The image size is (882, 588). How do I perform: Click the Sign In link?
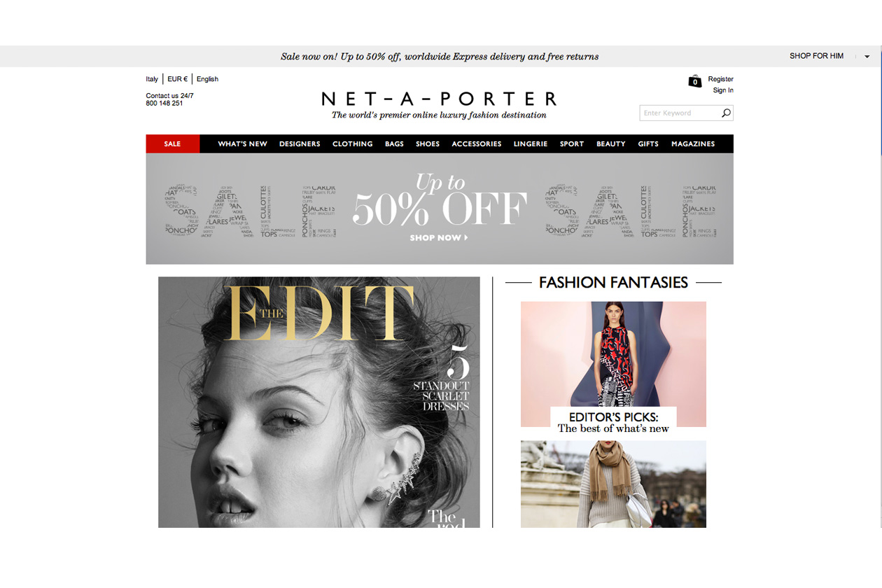pos(723,90)
